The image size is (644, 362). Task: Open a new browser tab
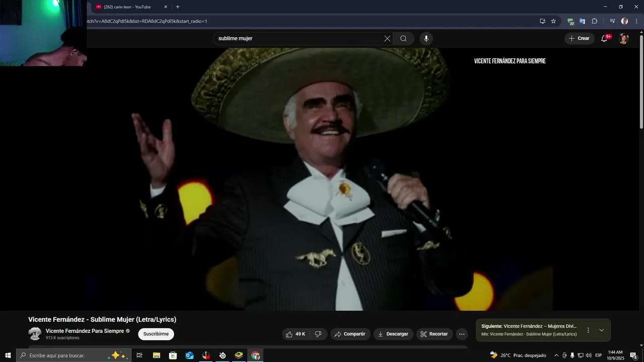pos(178,7)
